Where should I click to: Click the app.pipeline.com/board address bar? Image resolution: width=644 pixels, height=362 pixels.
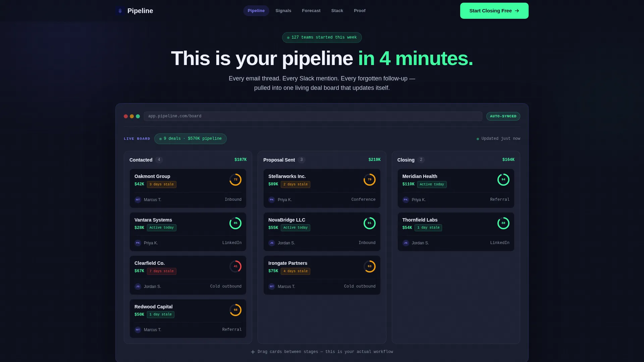pos(313,116)
